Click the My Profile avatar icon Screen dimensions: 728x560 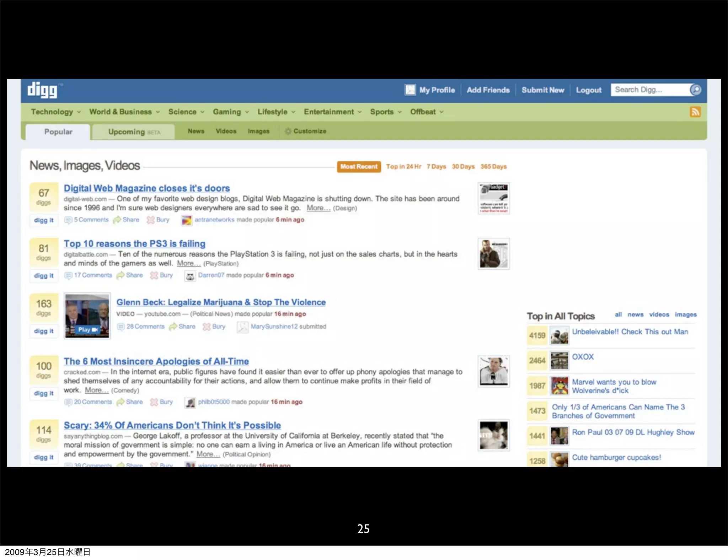410,90
